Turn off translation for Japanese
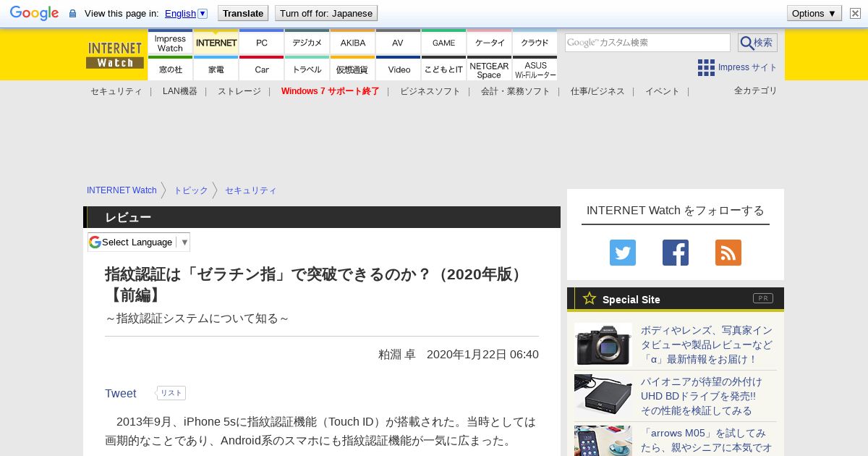The height and width of the screenshot is (456, 868). 325,13
